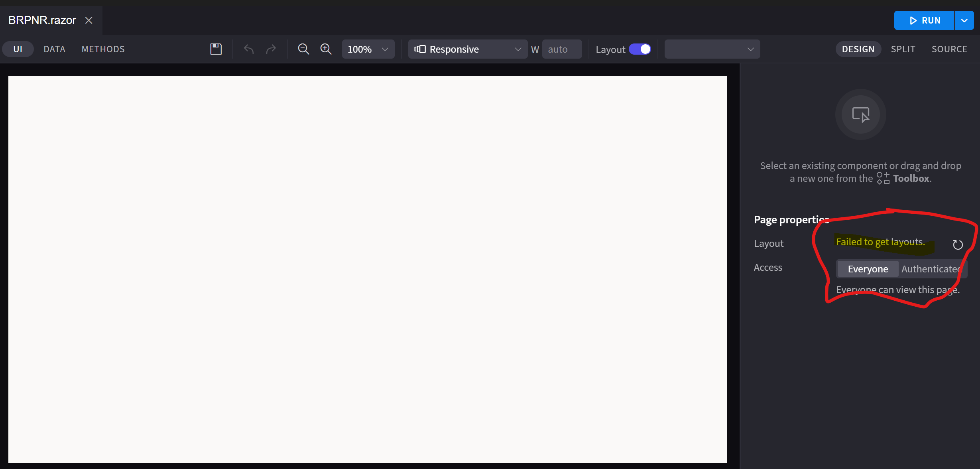Select Authenticated access option
Viewport: 980px width, 469px height.
click(931, 269)
